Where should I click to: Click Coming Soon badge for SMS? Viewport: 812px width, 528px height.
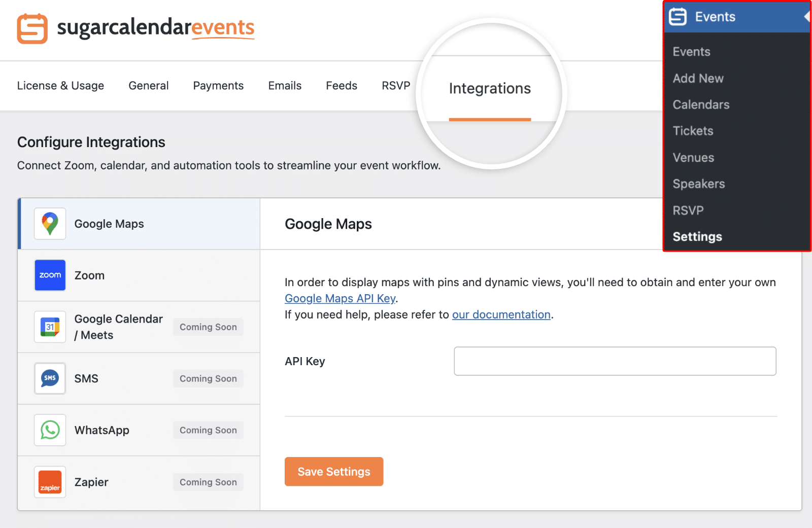pos(208,378)
